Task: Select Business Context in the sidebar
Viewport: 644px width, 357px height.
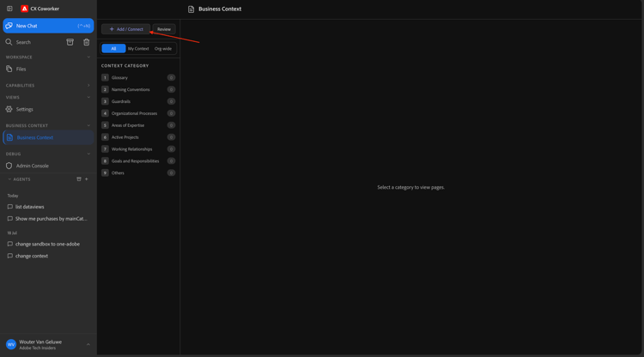Action: tap(48, 137)
